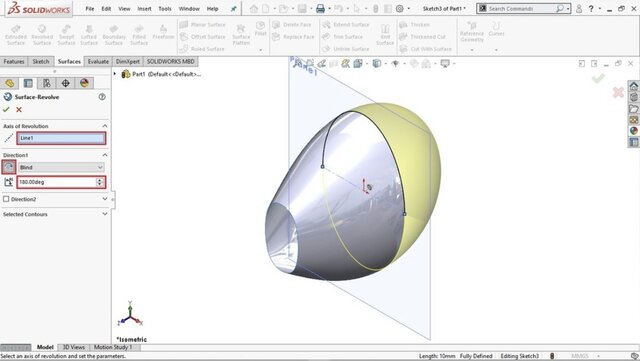Click the Revolved Surface tool
The image size is (640, 361).
[x=42, y=35]
